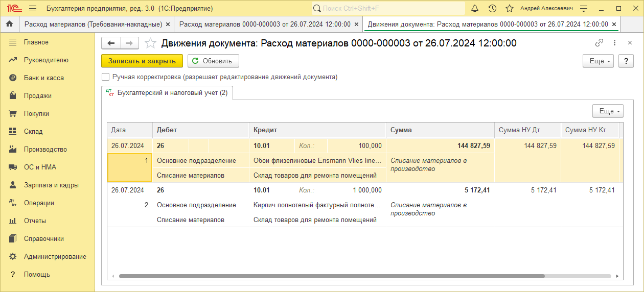Open favorites star in title bar
644x292 pixels.
(510, 8)
